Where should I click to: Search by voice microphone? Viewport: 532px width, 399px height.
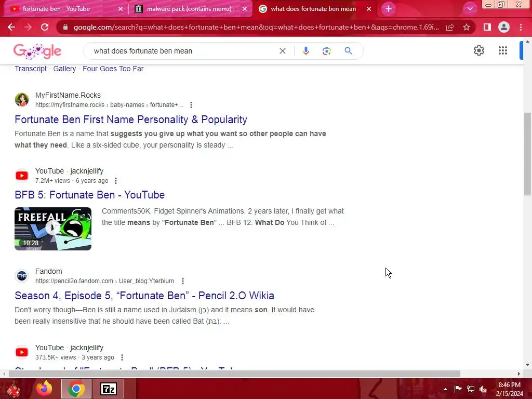click(x=305, y=51)
